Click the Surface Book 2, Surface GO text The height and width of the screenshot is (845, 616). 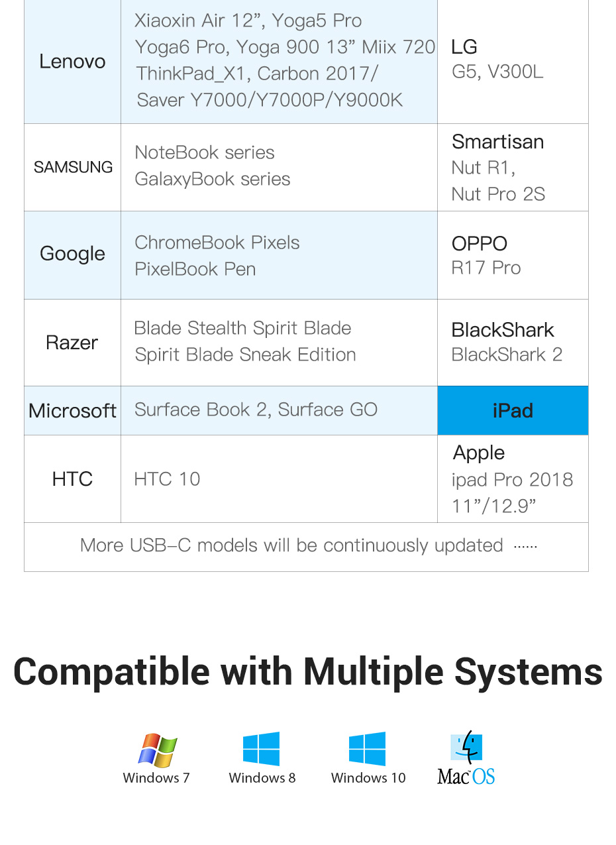point(256,410)
